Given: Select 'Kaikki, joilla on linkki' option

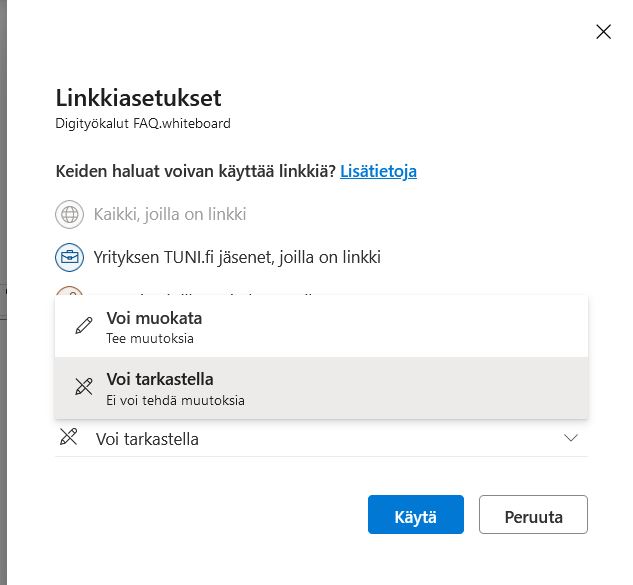Looking at the screenshot, I should click(x=170, y=214).
